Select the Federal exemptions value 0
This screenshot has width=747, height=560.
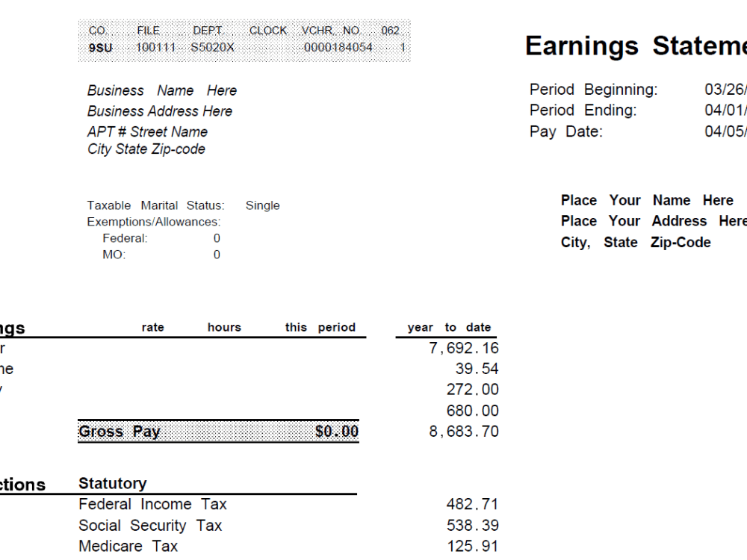pyautogui.click(x=216, y=237)
